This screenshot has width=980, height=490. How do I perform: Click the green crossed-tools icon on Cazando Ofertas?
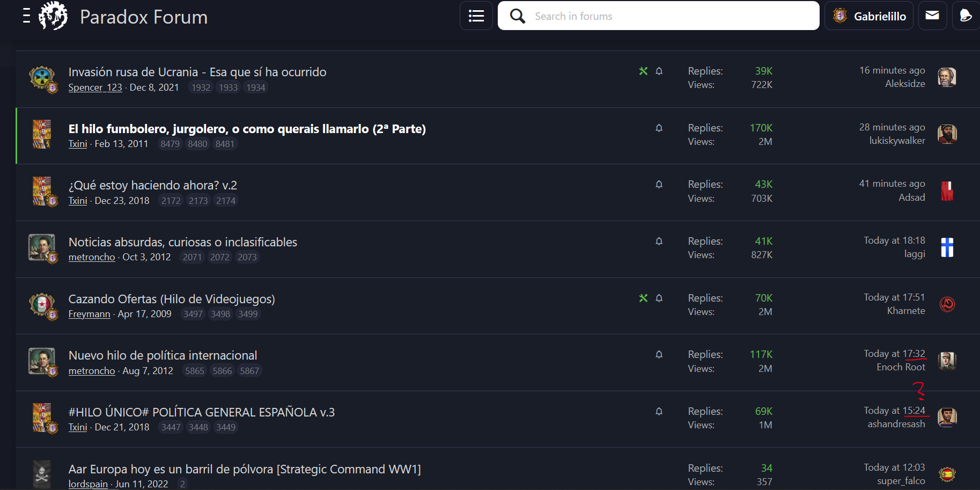click(643, 298)
